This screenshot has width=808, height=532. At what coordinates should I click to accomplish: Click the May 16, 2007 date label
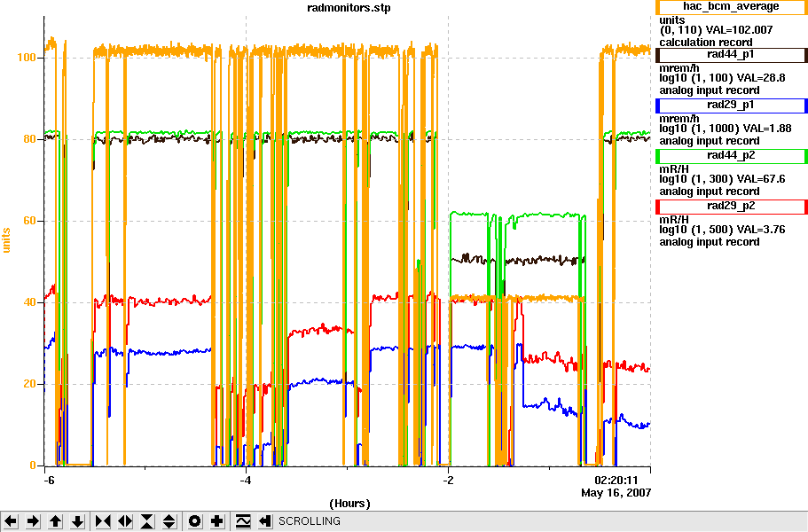pos(616,493)
